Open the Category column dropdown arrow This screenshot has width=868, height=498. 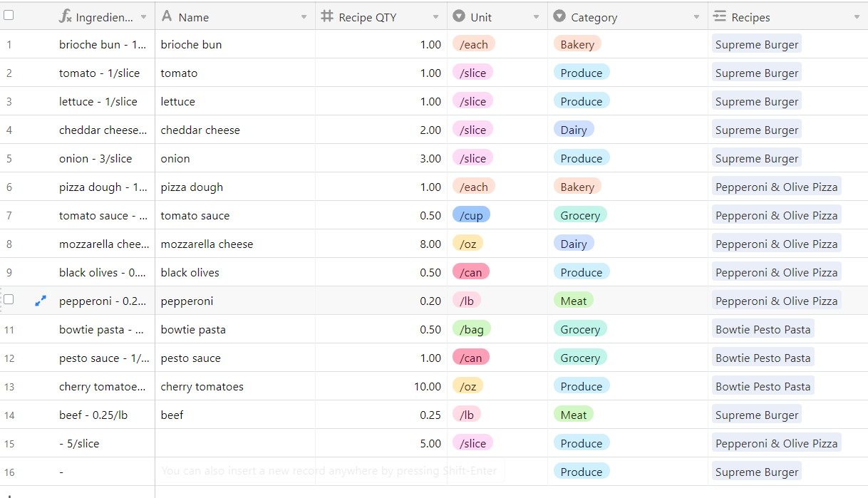coord(696,17)
